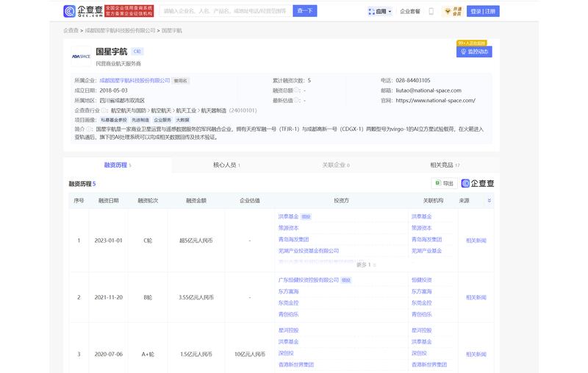
Task: Click the 企查查 watermark logo above table
Action: tap(479, 183)
